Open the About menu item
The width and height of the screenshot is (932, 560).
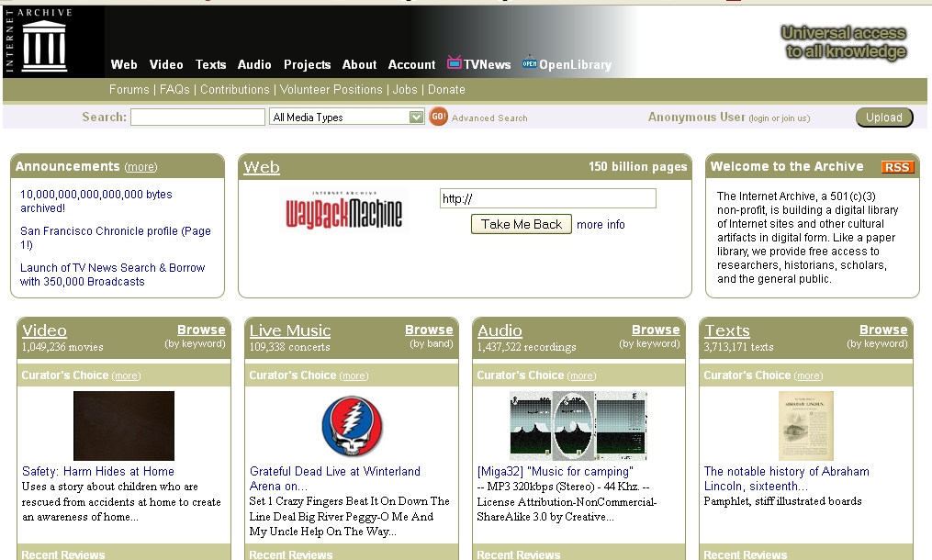click(x=359, y=65)
